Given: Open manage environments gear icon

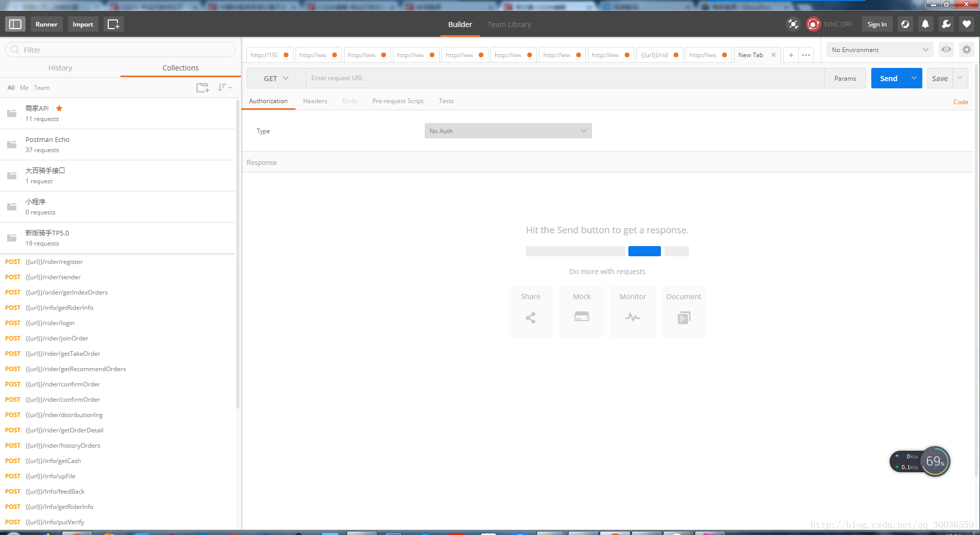Looking at the screenshot, I should click(x=966, y=50).
